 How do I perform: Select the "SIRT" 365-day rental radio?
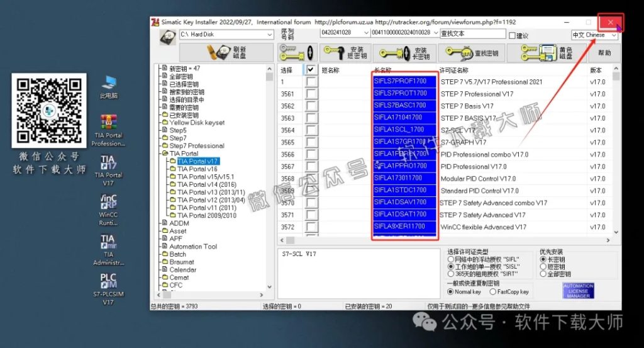pyautogui.click(x=450, y=274)
